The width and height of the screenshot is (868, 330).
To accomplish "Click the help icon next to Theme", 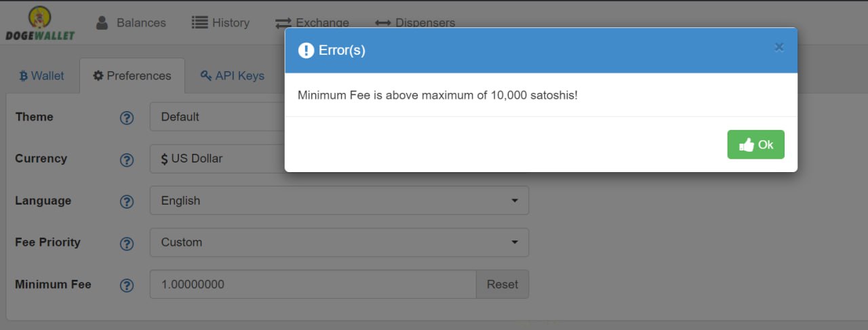I will pos(127,117).
